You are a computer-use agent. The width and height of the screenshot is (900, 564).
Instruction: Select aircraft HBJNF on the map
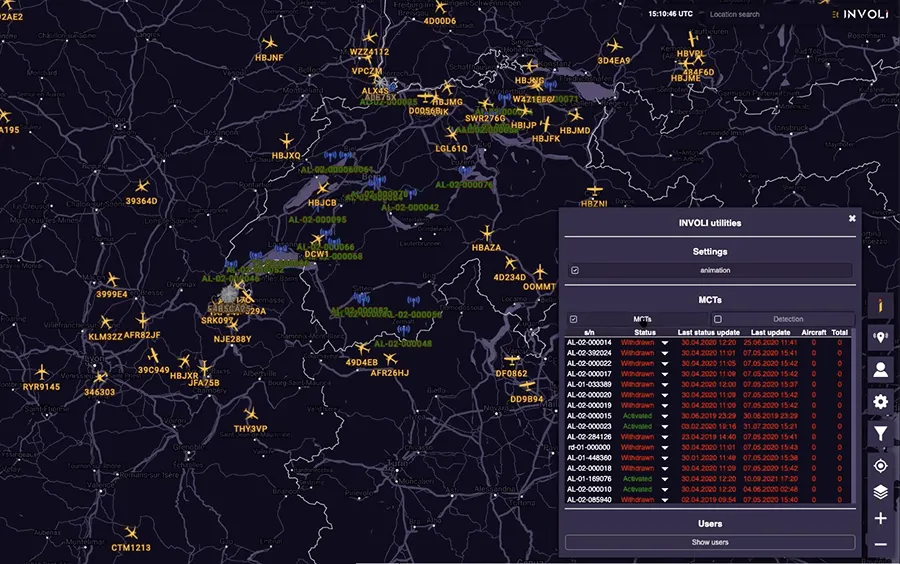click(269, 43)
